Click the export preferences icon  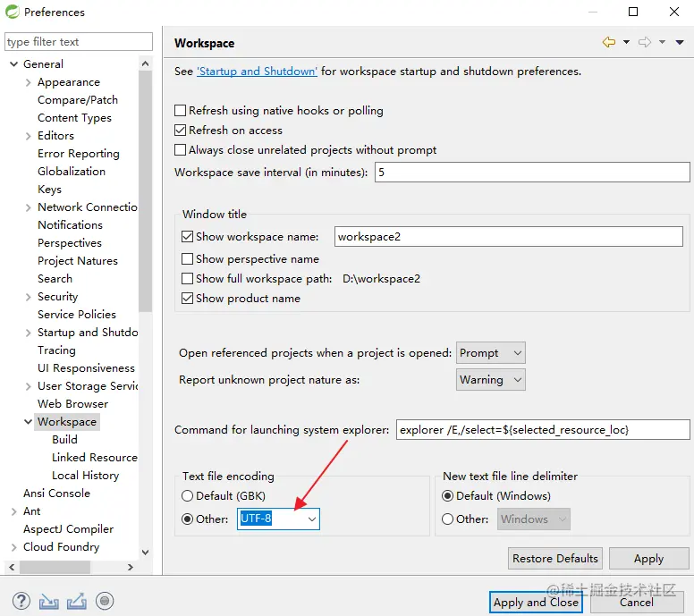77,601
